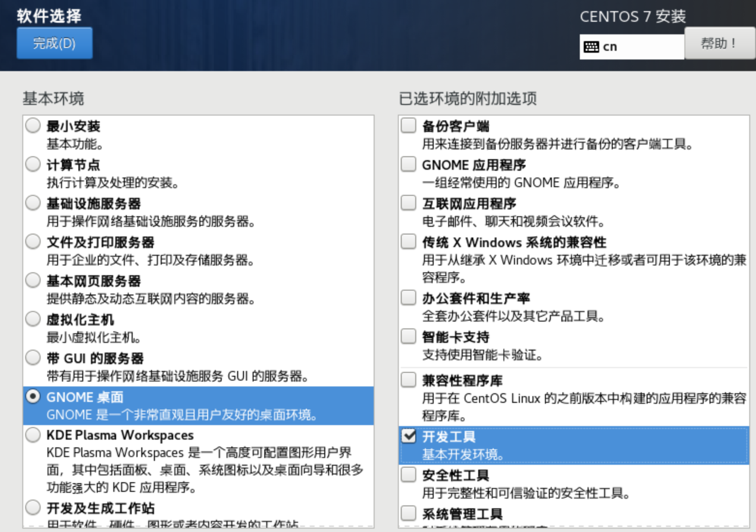Click the 完成(D) done button
Screen dimensions: 756x532
54,44
